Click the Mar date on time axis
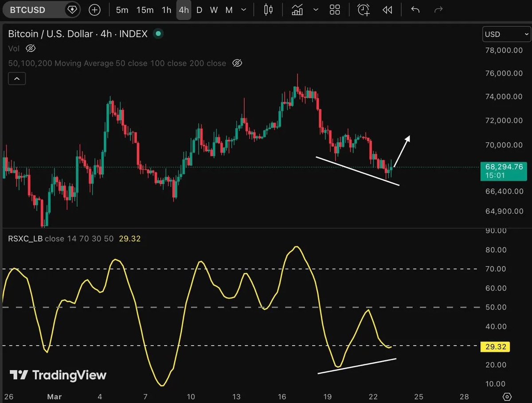 (55, 396)
